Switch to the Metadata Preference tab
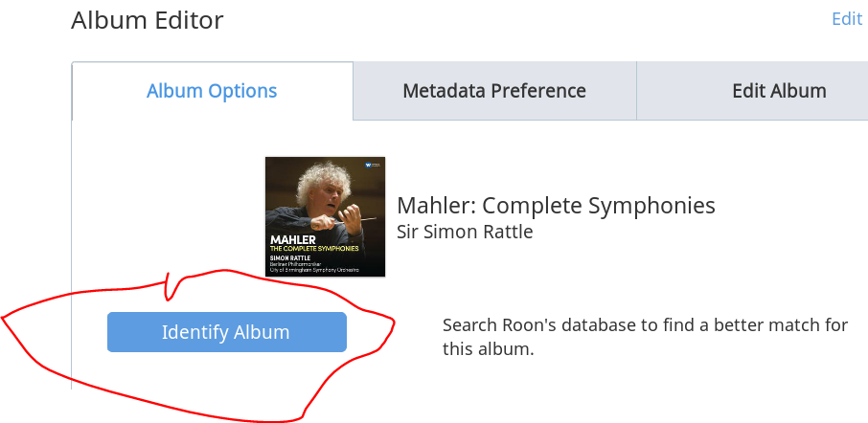Viewport: 868px width, 423px height. click(494, 91)
